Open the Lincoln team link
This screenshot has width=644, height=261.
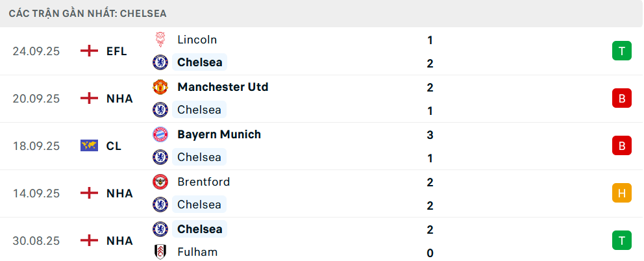click(x=197, y=40)
